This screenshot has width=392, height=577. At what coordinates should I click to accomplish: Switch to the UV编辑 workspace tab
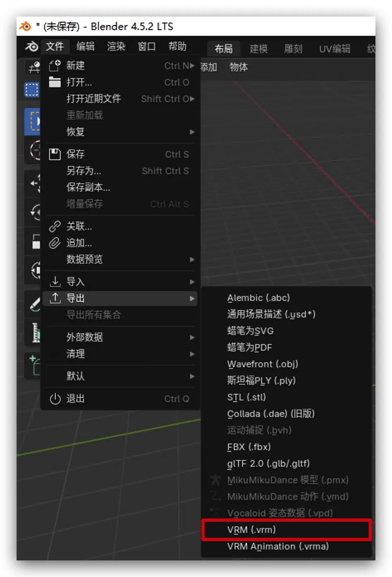335,49
